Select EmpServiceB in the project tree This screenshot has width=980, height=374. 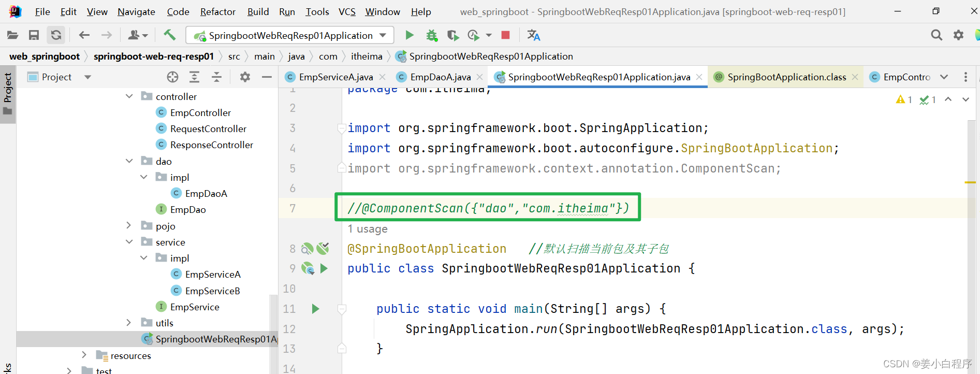click(213, 291)
